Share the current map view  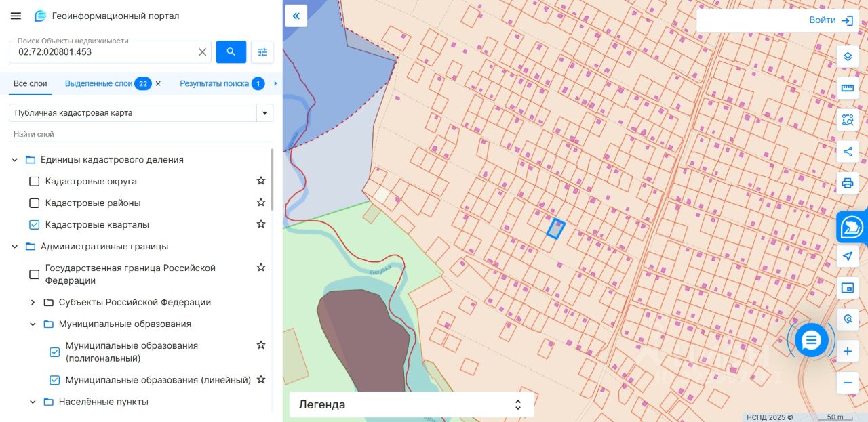[847, 151]
